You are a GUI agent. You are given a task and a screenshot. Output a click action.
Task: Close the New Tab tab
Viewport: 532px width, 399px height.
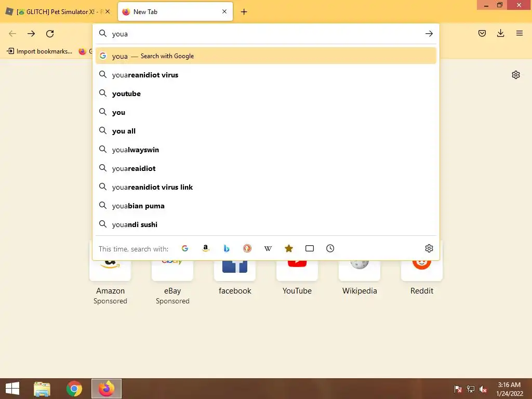(224, 11)
